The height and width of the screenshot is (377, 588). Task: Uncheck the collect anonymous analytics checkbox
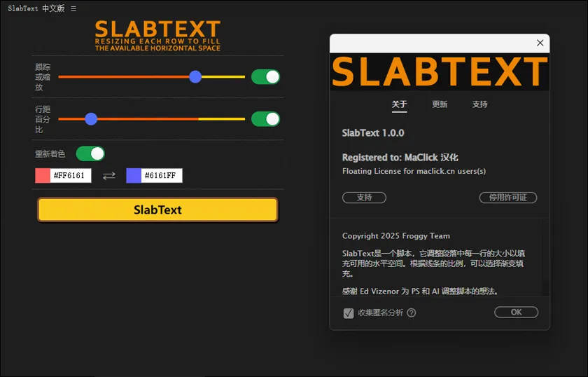click(x=349, y=313)
